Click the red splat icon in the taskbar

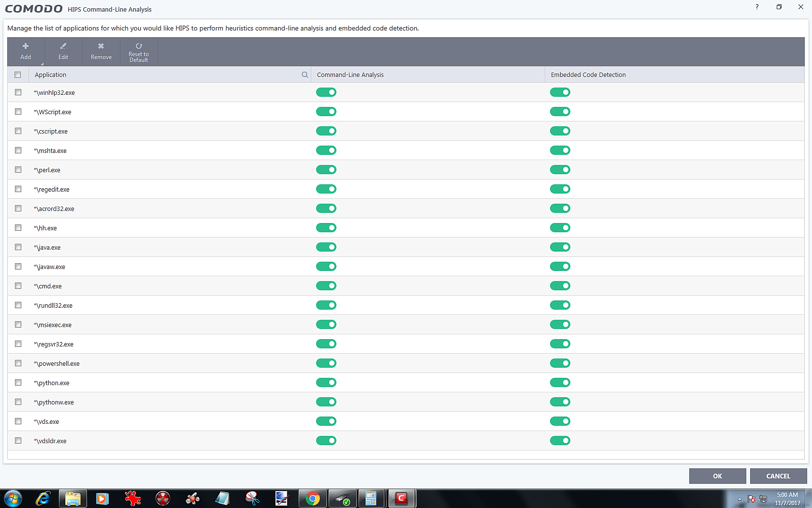click(132, 498)
